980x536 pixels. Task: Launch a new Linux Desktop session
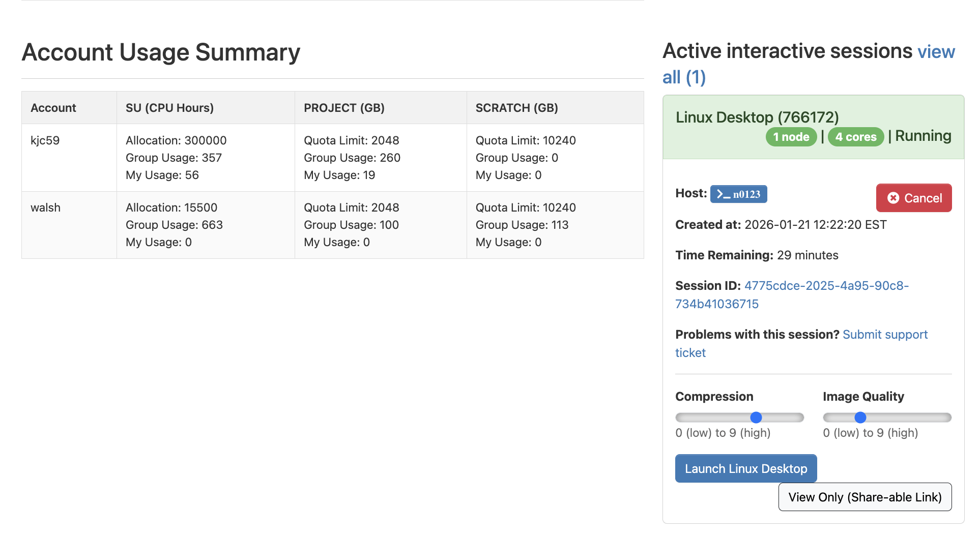click(745, 468)
